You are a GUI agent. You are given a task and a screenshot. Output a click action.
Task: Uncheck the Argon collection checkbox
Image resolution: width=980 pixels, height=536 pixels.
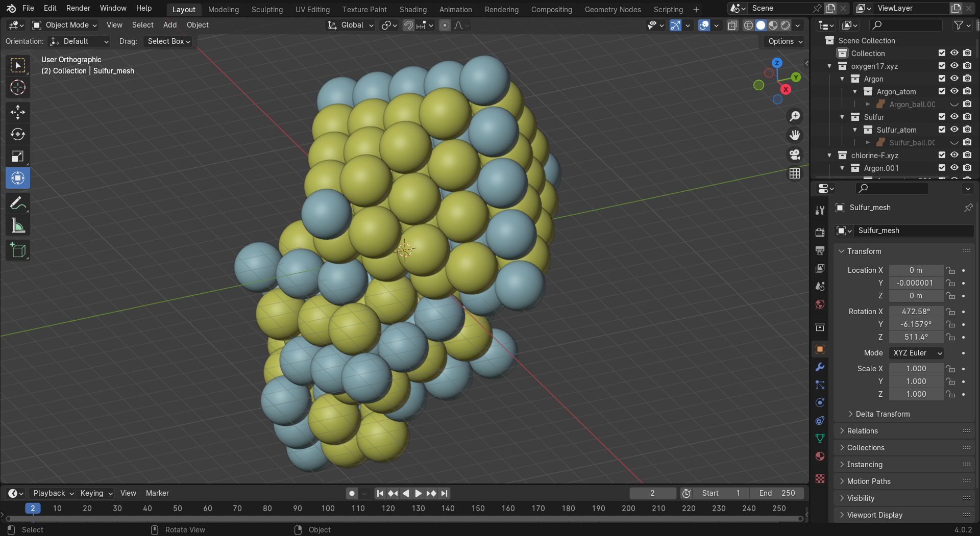[x=942, y=79]
